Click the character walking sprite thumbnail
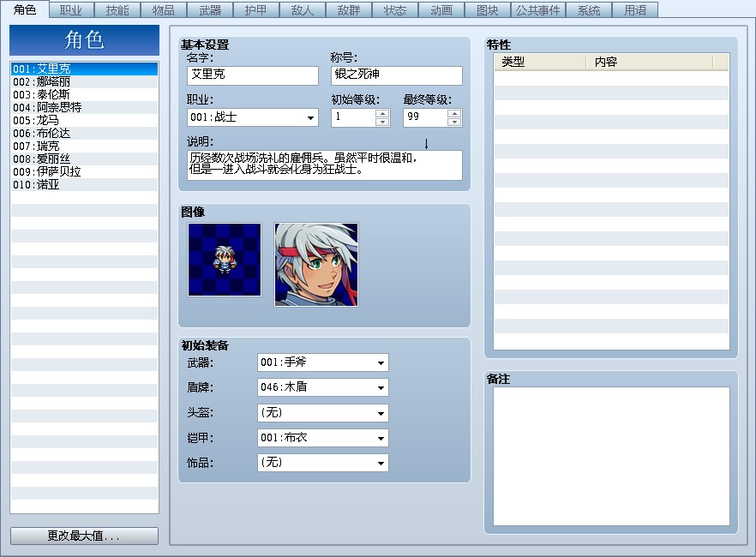The height and width of the screenshot is (557, 756). pos(225,260)
